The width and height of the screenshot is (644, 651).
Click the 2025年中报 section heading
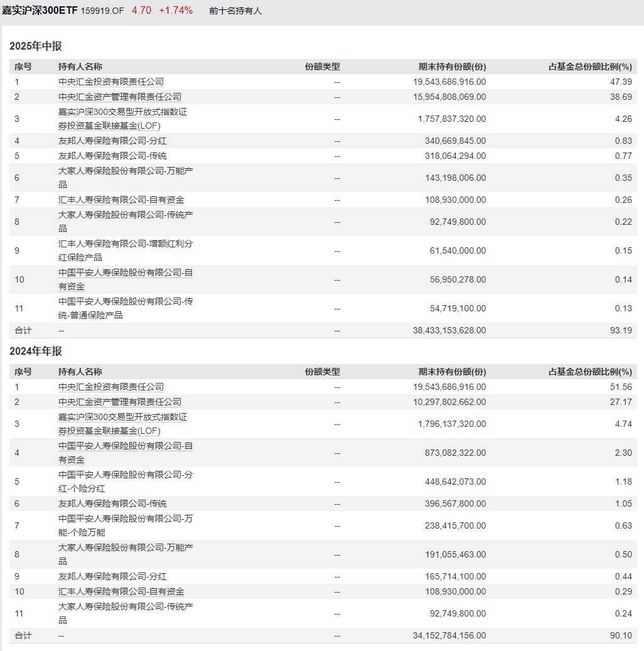tap(36, 46)
